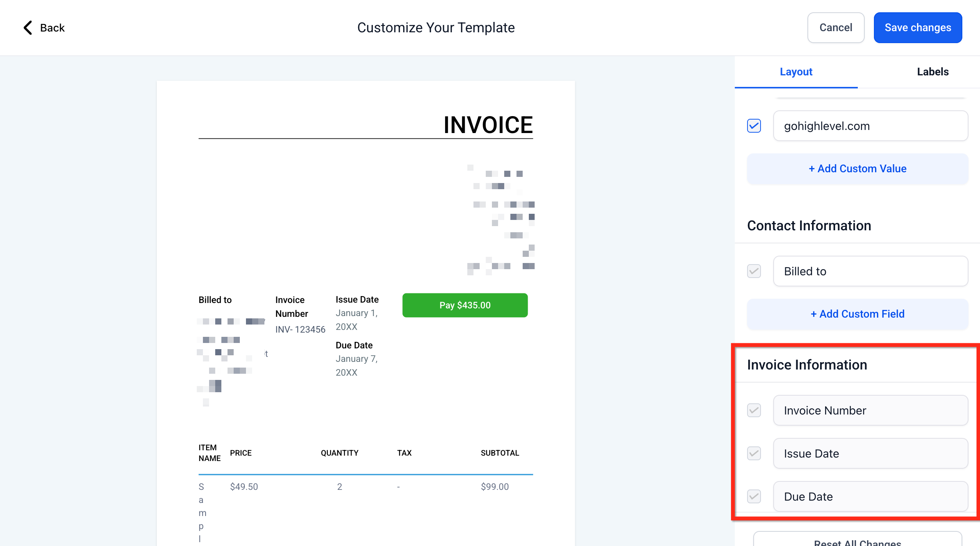The width and height of the screenshot is (980, 546).
Task: Toggle the Billed to checkbox
Action: coord(754,271)
